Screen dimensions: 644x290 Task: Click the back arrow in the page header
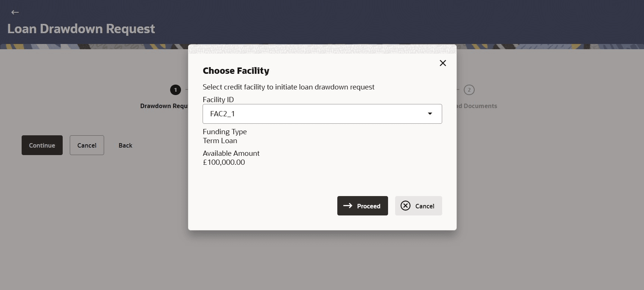click(15, 12)
